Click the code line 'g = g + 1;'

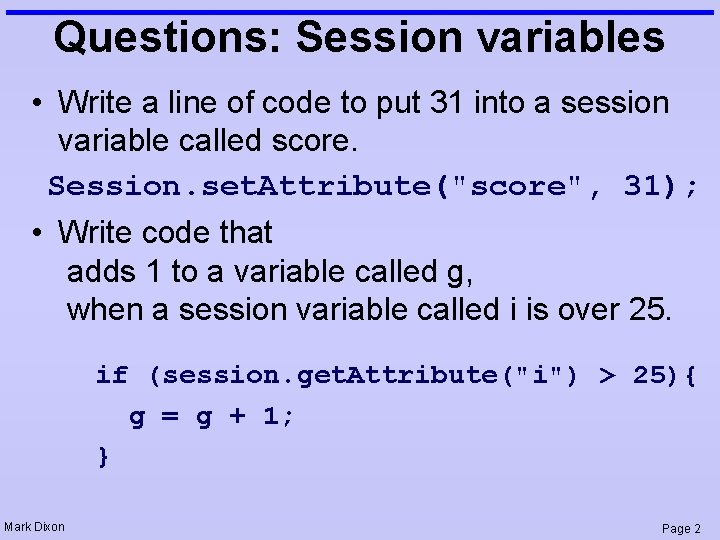point(212,417)
